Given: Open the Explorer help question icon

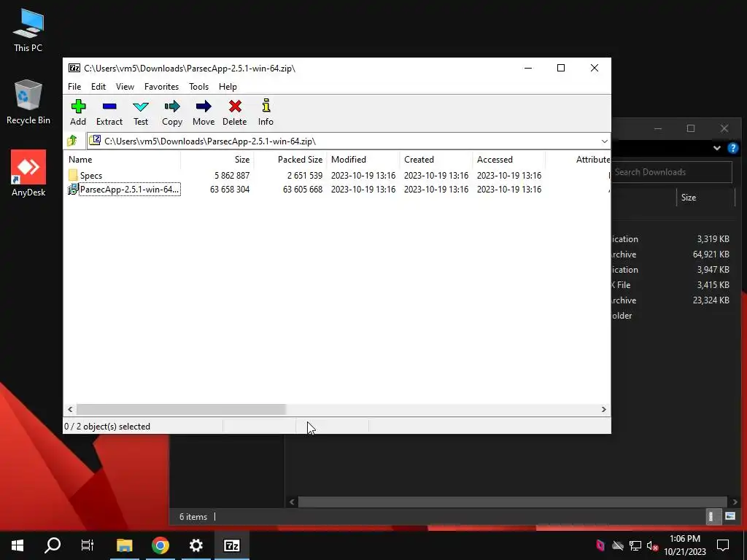Looking at the screenshot, I should [732, 148].
